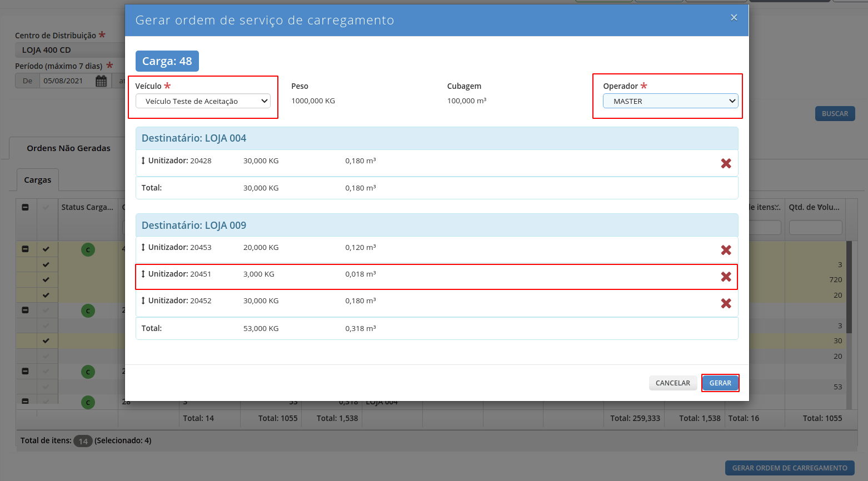The image size is (868, 481).
Task: Remove Unitizador 20452 with red X
Action: [x=726, y=303]
